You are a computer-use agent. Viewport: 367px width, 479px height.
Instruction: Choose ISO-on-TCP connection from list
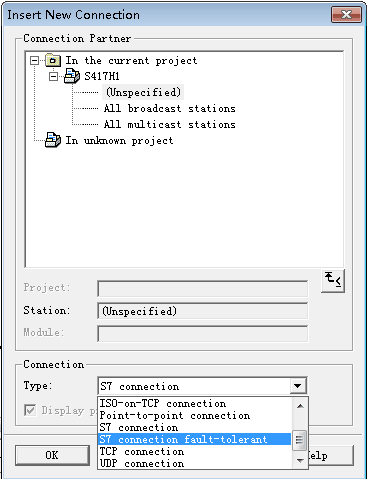tap(163, 403)
